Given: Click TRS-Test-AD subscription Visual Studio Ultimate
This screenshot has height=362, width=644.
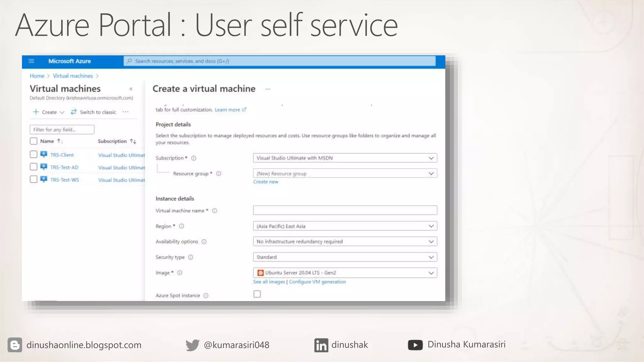Looking at the screenshot, I should (121, 167).
